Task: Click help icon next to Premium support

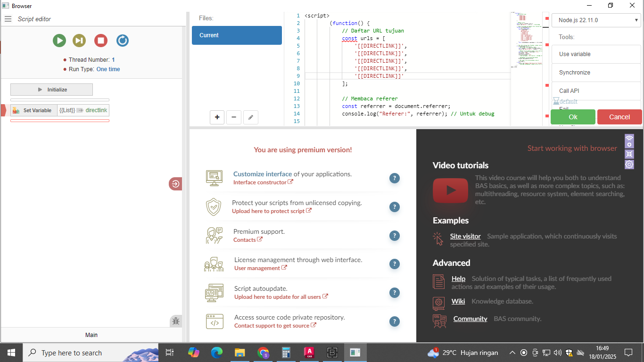Action: 395,236
